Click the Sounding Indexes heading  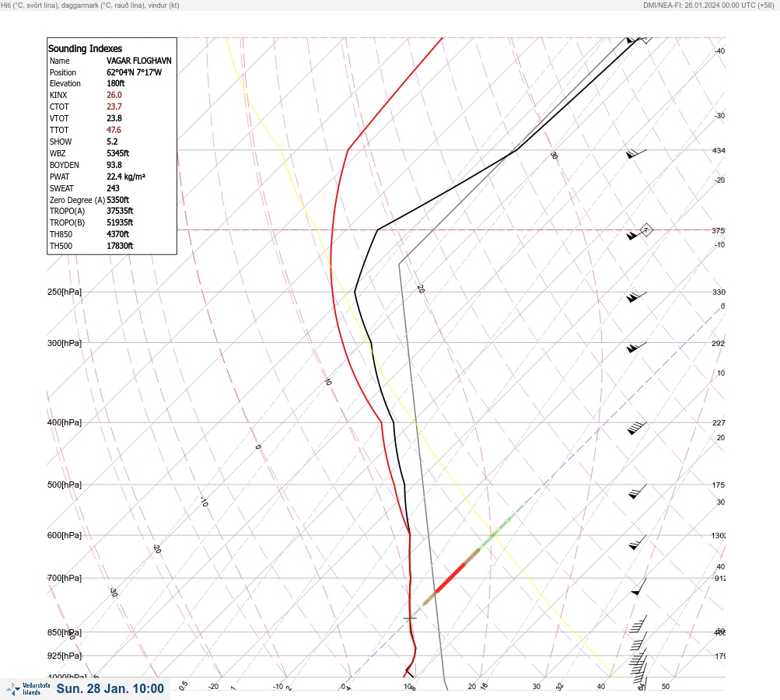85,48
